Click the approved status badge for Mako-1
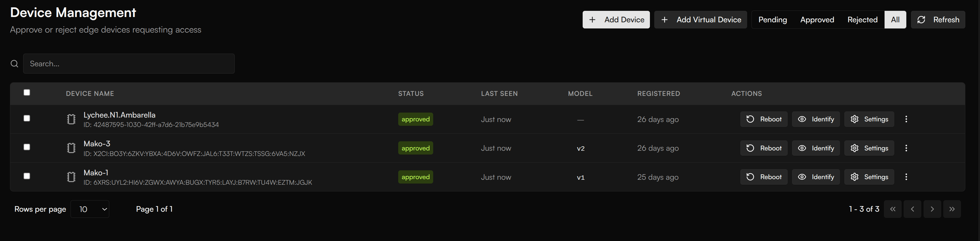Viewport: 980px width, 241px height. coord(416,177)
